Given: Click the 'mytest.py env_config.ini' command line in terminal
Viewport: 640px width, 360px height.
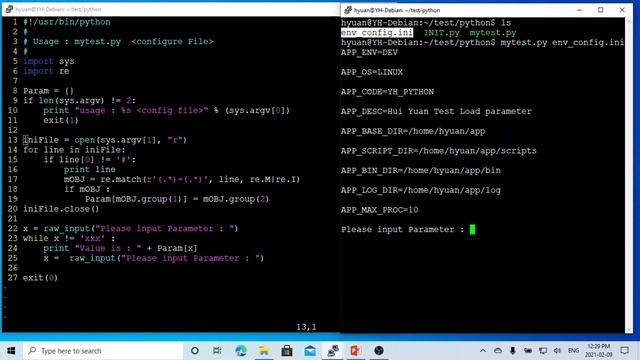Looking at the screenshot, I should [x=562, y=42].
